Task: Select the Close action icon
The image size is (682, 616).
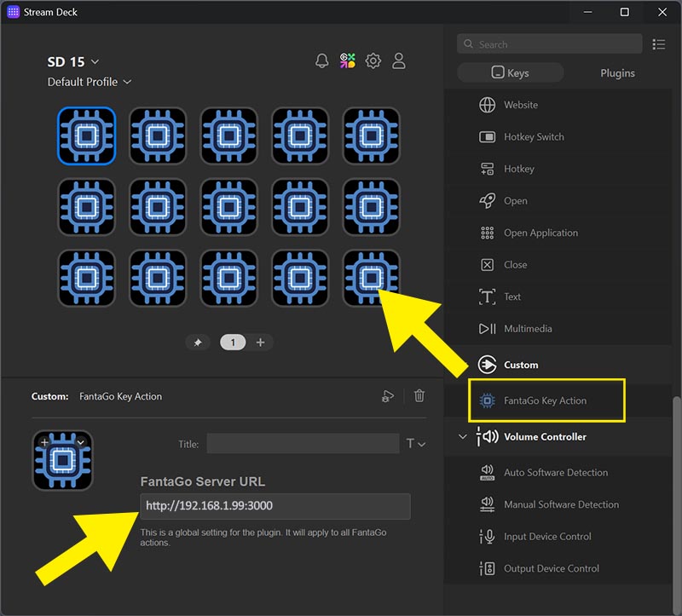Action: (x=487, y=265)
